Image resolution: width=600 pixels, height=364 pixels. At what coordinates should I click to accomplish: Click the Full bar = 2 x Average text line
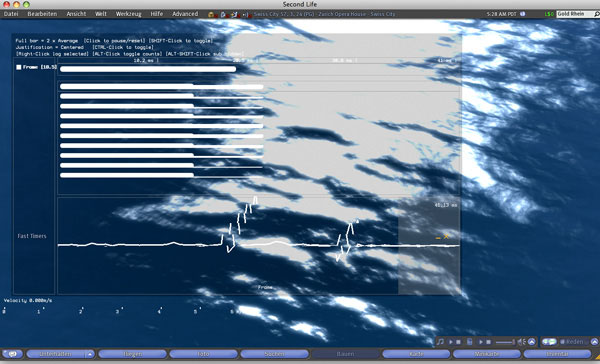click(47, 41)
